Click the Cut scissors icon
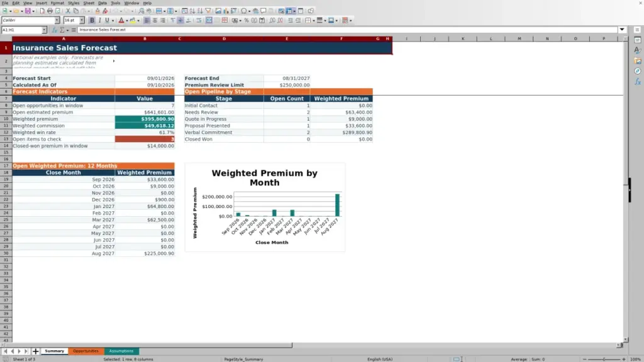This screenshot has width=644, height=362. 68,11
